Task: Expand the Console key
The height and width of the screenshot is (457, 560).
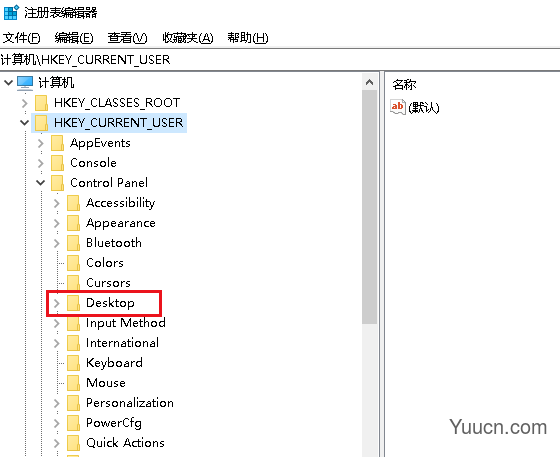Action: pyautogui.click(x=40, y=163)
